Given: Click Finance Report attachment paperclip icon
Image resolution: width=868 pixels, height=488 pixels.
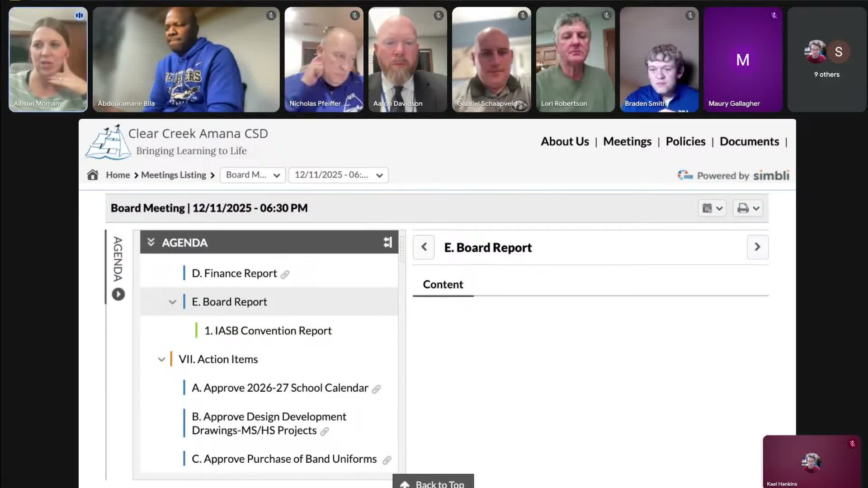Looking at the screenshot, I should click(285, 274).
